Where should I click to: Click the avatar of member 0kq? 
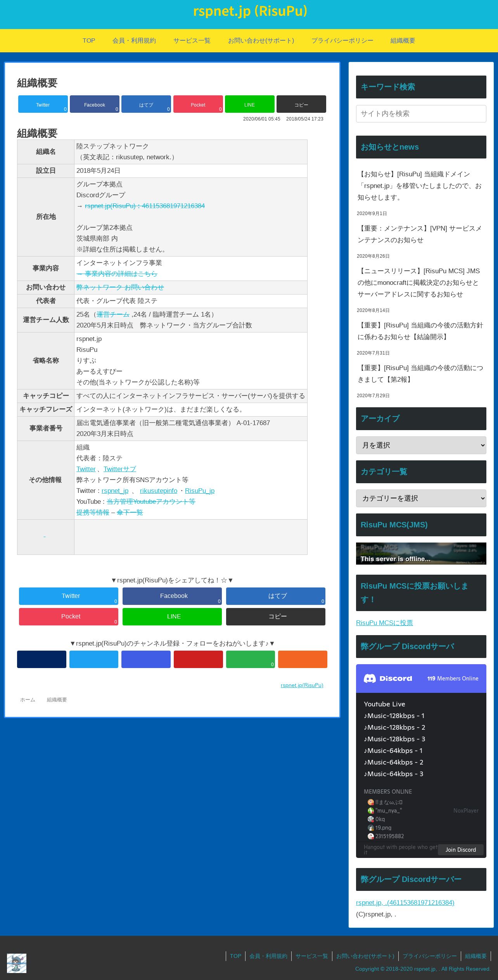pos(371,819)
